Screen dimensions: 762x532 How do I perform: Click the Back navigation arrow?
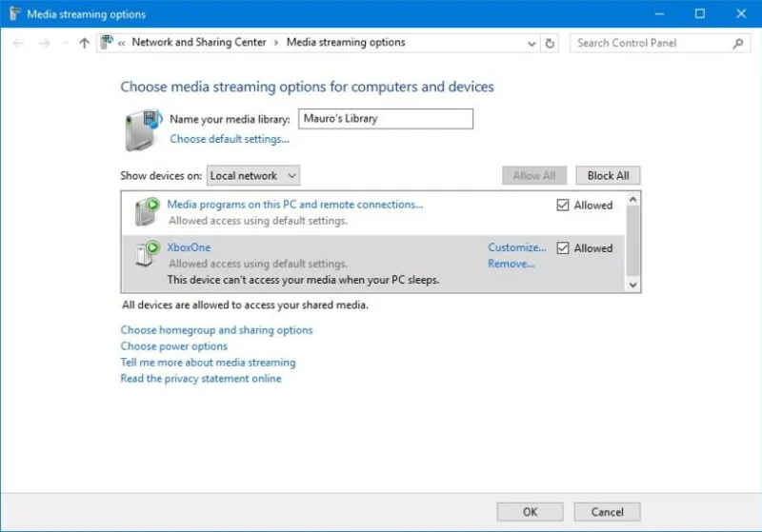coord(18,43)
